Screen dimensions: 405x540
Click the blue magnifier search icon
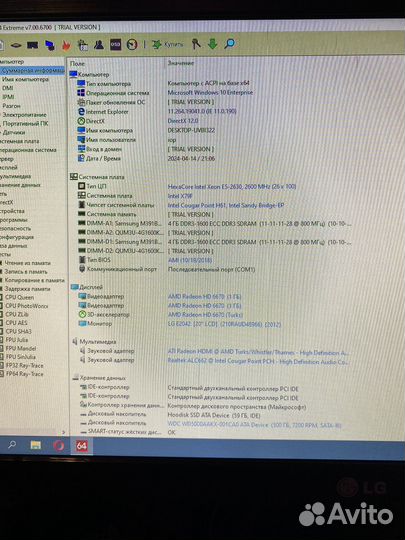click(x=229, y=43)
